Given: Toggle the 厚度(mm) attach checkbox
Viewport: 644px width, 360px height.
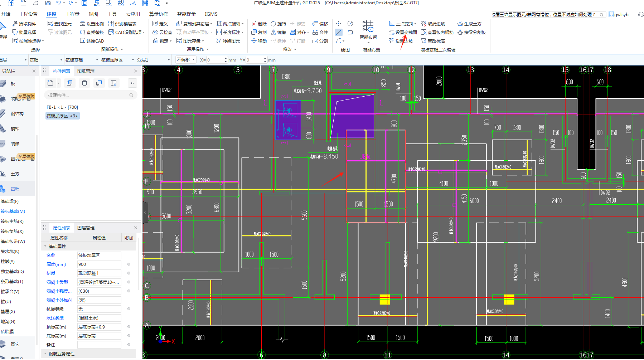Looking at the screenshot, I should 129,264.
